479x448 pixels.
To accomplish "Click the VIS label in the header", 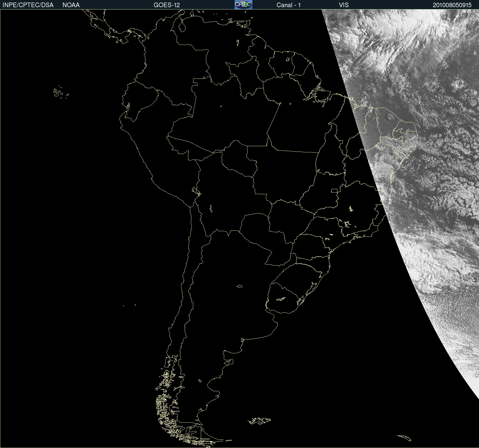I will tap(344, 5).
